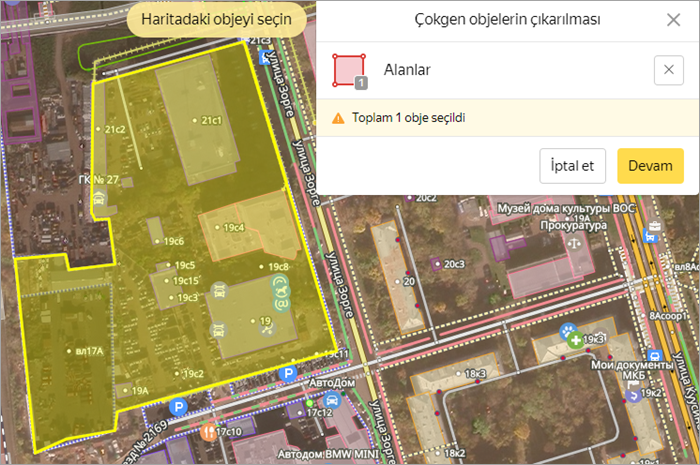Click the orange restaurant icon at 17c10
The height and width of the screenshot is (465, 700).
[x=208, y=432]
